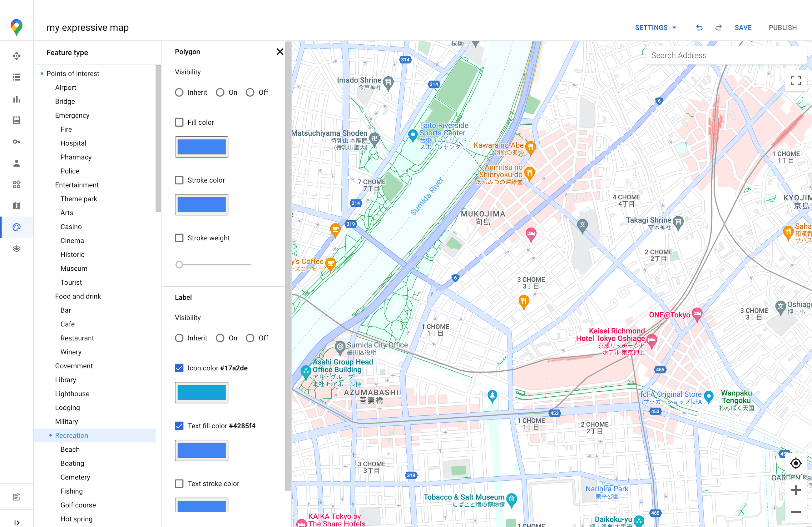The image size is (812, 527).
Task: Open the Fill color swatch
Action: pos(202,147)
